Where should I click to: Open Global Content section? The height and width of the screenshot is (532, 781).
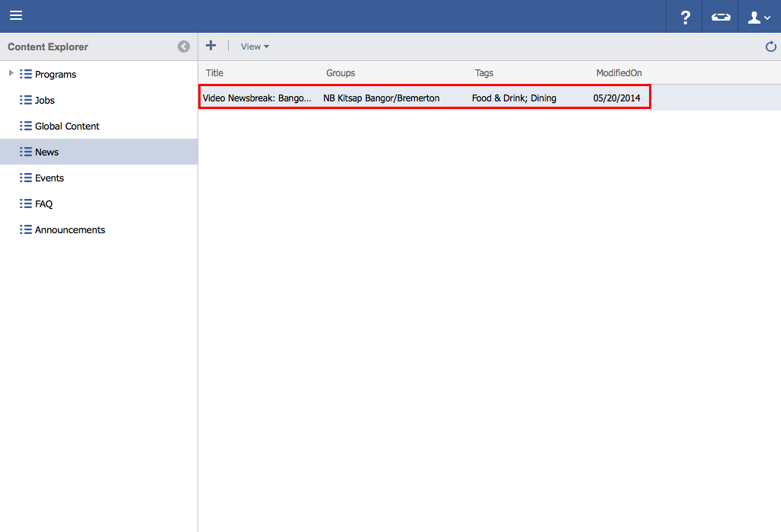[66, 127]
